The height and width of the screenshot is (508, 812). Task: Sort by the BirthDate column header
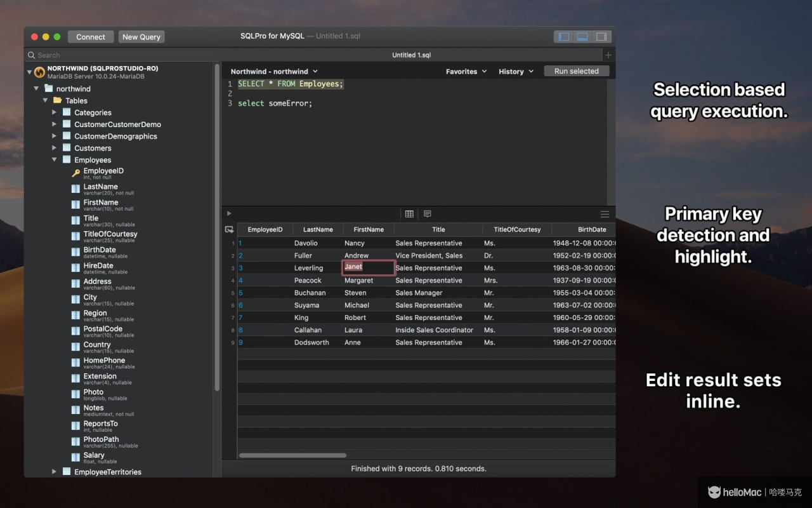click(584, 229)
